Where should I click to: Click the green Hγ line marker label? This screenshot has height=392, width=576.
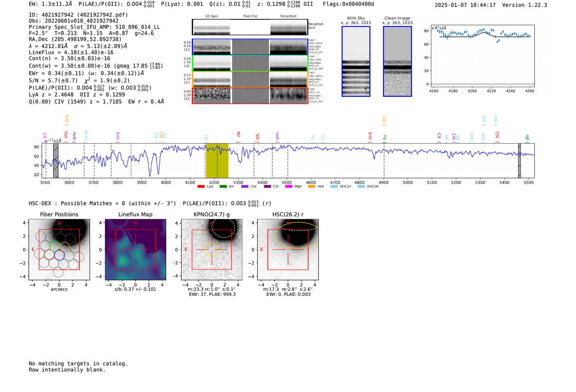tap(385, 139)
